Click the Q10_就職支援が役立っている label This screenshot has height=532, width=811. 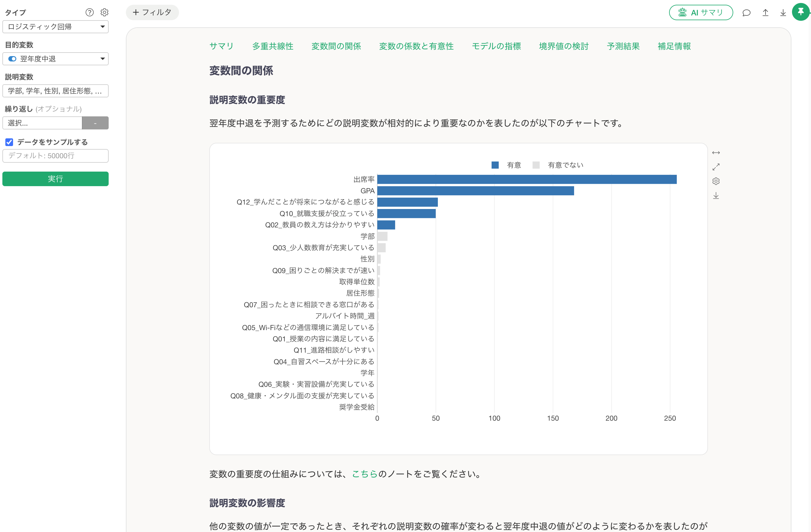[x=327, y=213]
